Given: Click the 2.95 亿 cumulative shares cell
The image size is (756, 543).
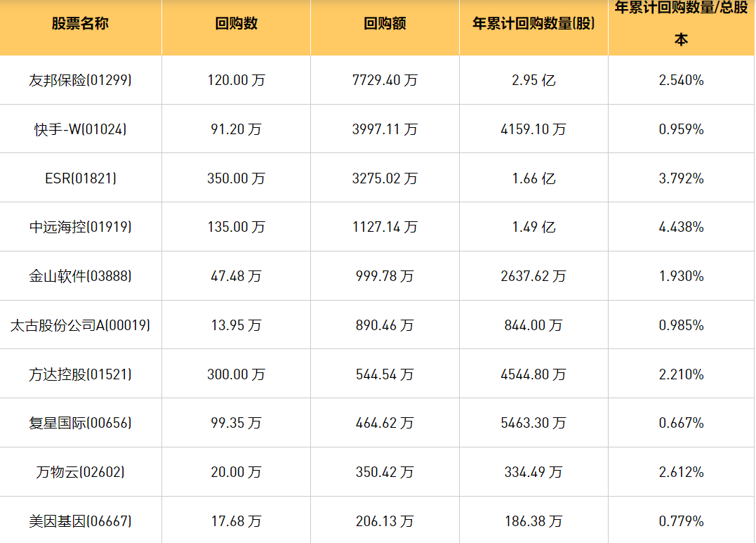Looking at the screenshot, I should coord(533,80).
